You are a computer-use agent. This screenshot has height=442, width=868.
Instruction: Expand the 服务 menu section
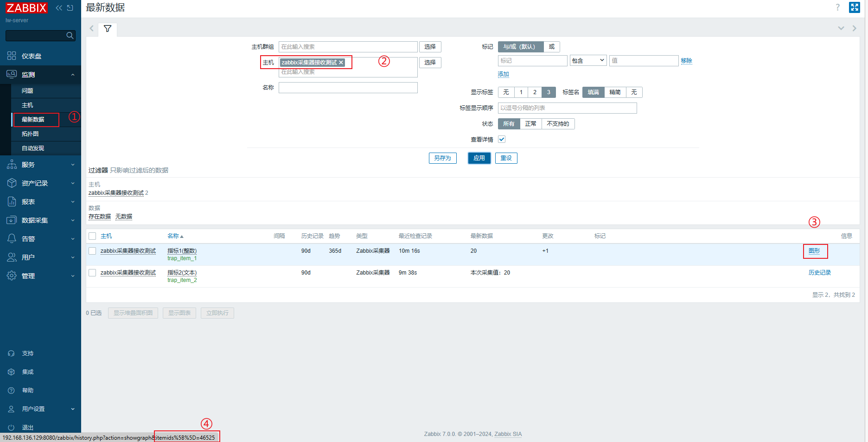click(73, 165)
